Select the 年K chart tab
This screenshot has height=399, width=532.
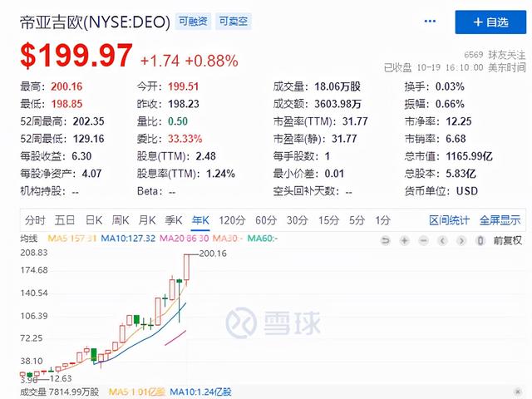(x=200, y=220)
